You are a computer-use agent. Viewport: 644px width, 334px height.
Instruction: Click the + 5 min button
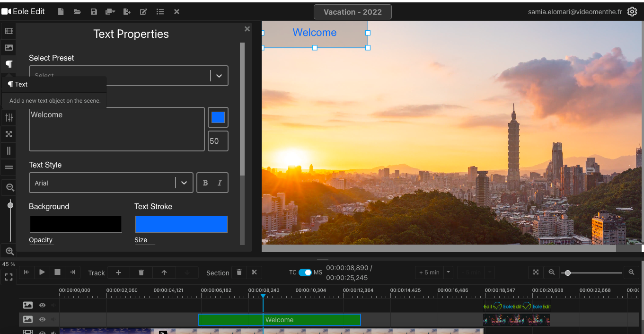(429, 272)
